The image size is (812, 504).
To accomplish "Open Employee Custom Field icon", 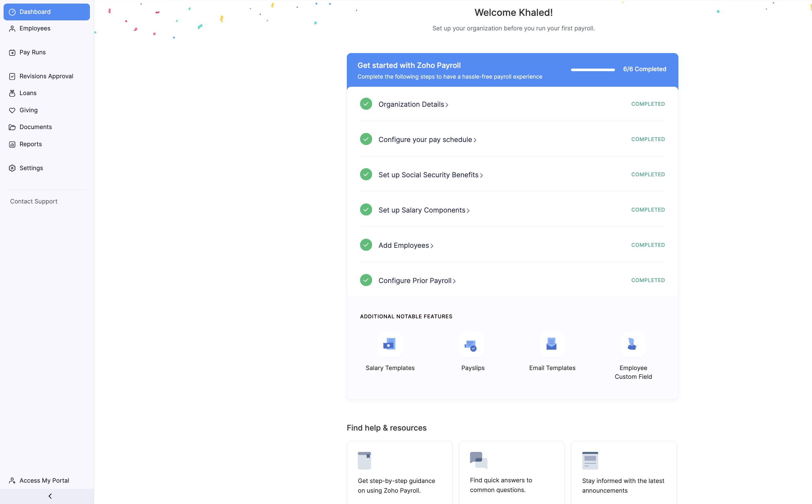I will click(633, 344).
